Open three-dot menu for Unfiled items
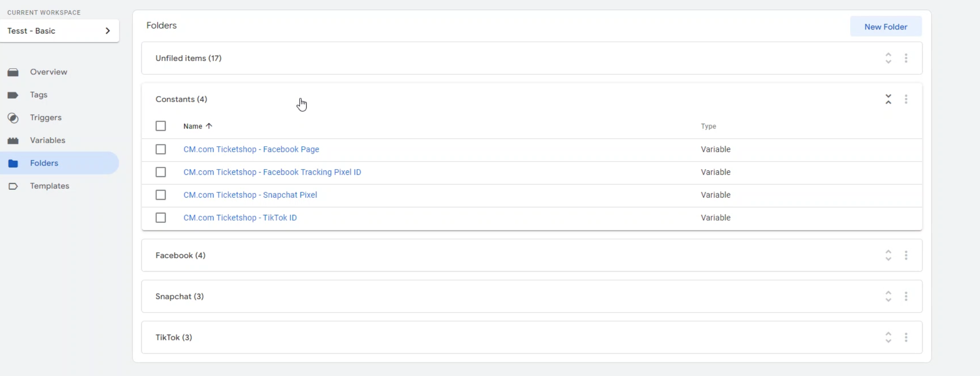 pyautogui.click(x=906, y=58)
